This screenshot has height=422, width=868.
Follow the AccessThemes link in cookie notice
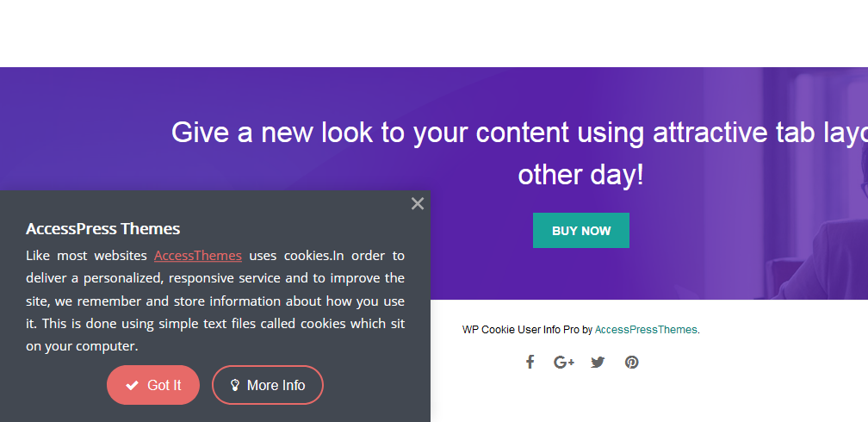click(198, 256)
